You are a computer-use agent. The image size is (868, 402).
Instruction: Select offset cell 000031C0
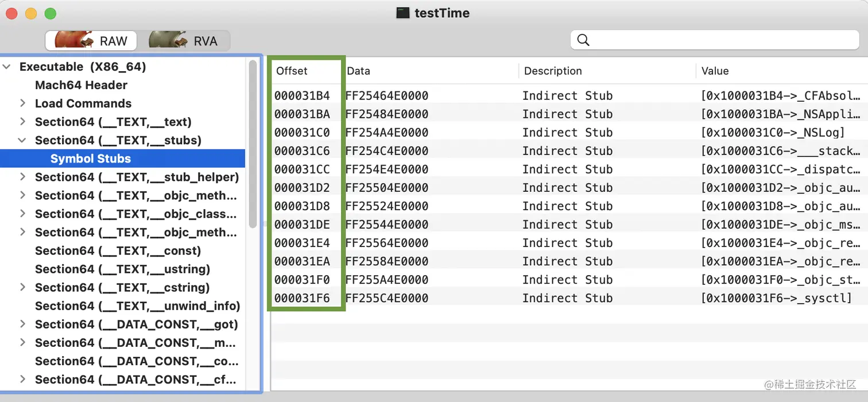tap(302, 132)
